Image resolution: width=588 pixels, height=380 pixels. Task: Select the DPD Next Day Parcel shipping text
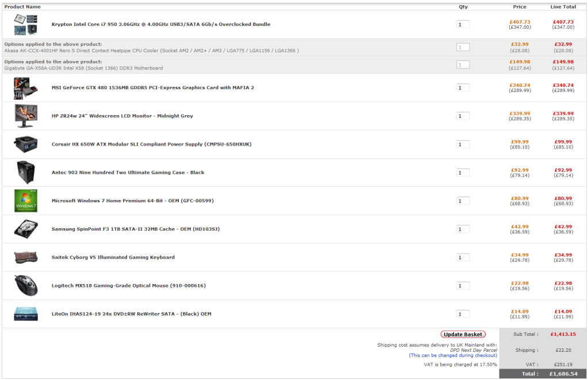(x=474, y=350)
